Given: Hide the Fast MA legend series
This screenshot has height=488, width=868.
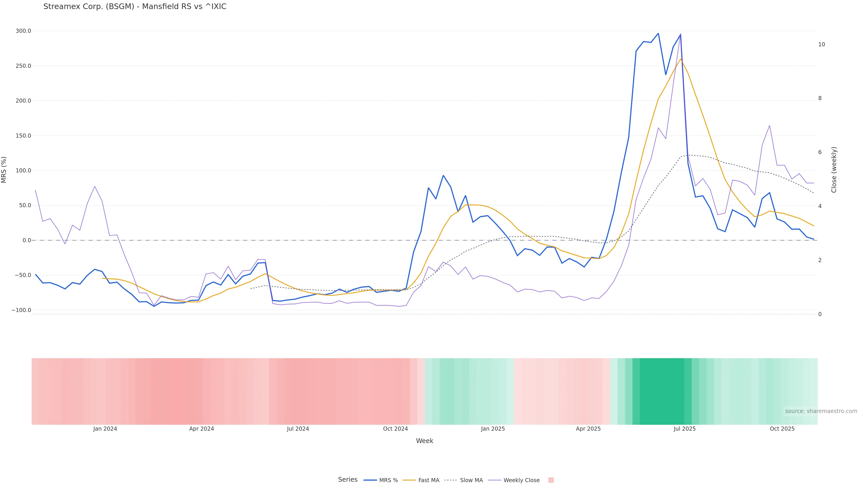Looking at the screenshot, I should pyautogui.click(x=429, y=480).
